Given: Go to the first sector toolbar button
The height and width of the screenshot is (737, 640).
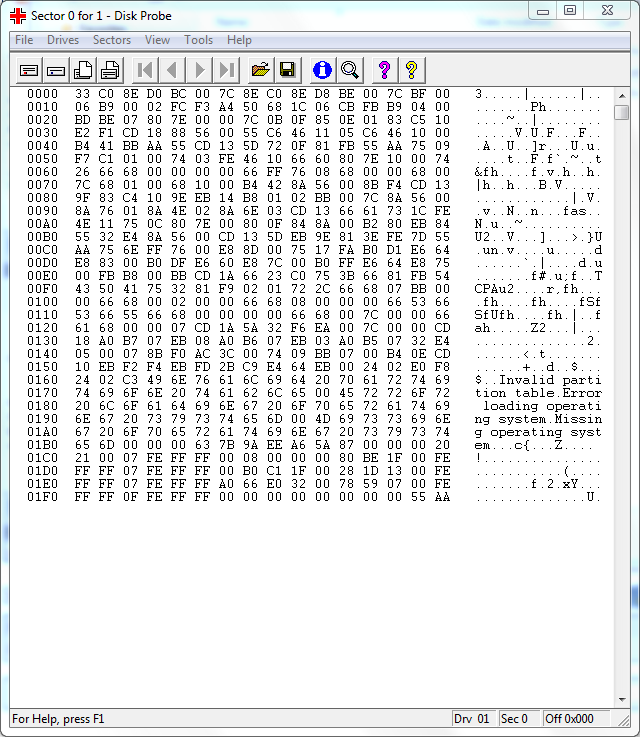Looking at the screenshot, I should [145, 71].
